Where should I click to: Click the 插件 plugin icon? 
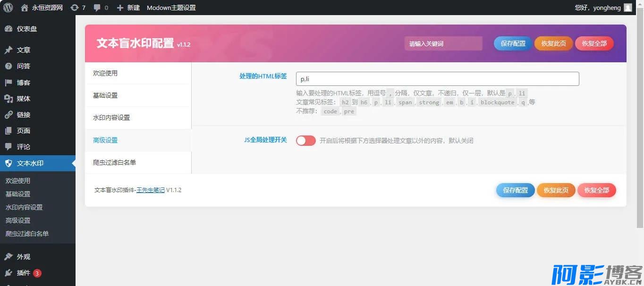[x=8, y=273]
